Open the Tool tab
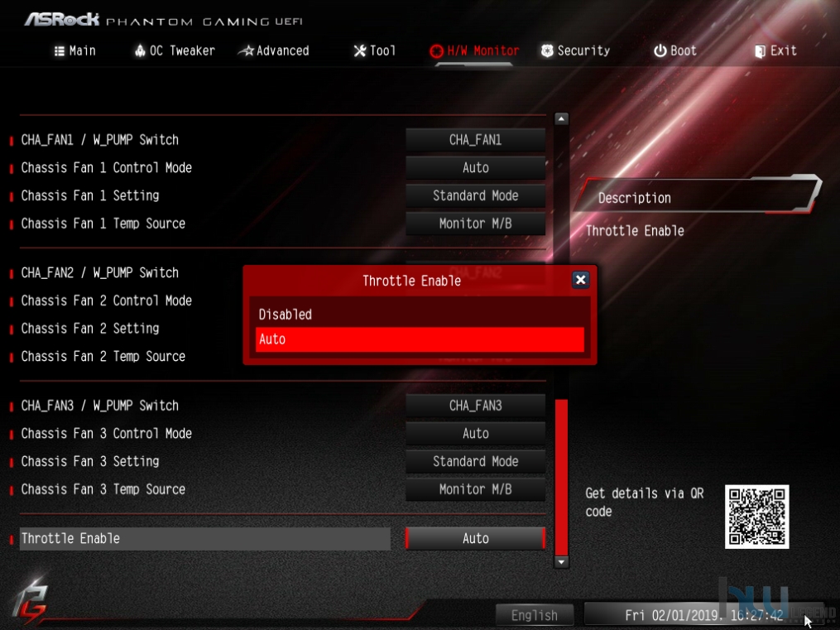Viewport: 840px width, 630px height. click(x=374, y=50)
